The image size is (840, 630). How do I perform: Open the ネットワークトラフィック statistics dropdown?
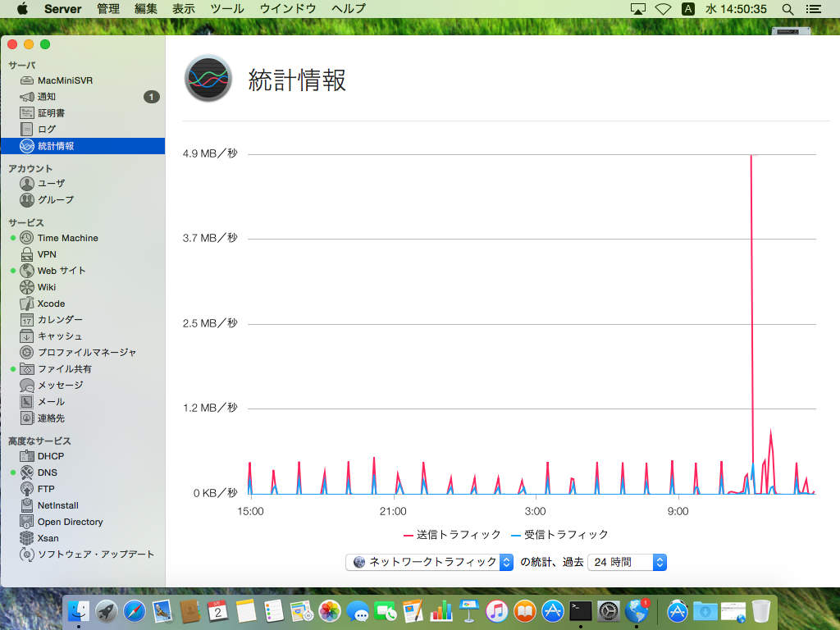click(x=431, y=562)
